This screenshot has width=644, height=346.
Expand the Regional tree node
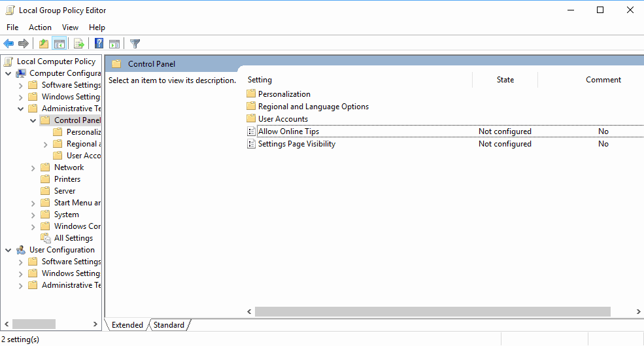pos(46,145)
